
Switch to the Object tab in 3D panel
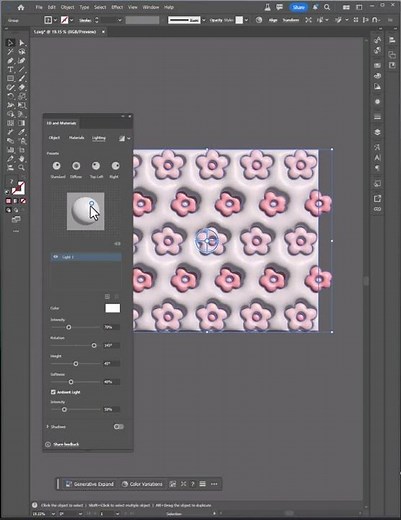pyautogui.click(x=54, y=138)
